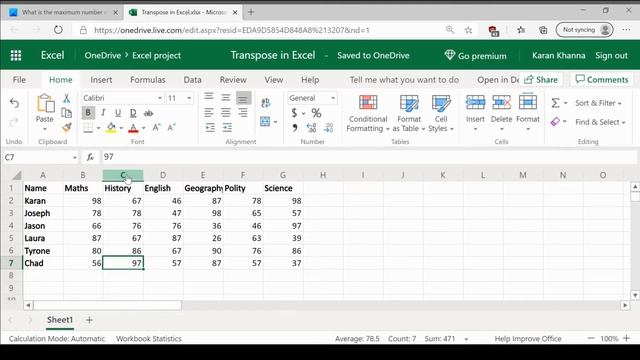Click the Wrap Text icon
Image resolution: width=640 pixels, height=360 pixels.
pyautogui.click(x=266, y=103)
